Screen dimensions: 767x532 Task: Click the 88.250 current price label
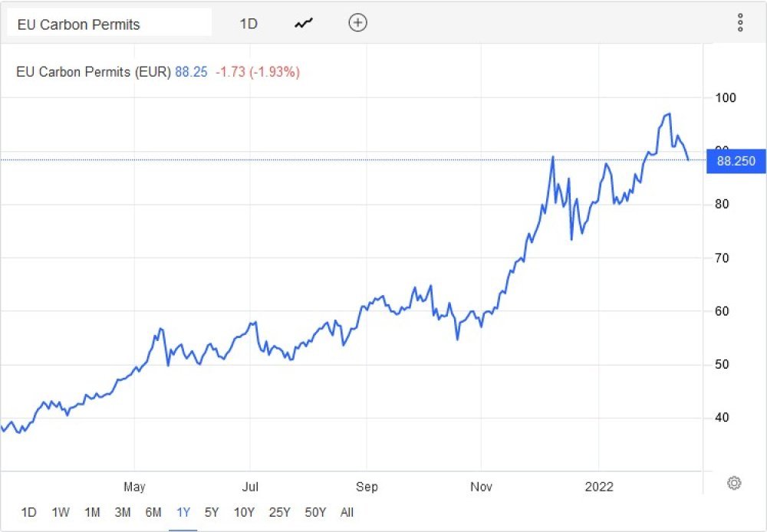pos(736,161)
